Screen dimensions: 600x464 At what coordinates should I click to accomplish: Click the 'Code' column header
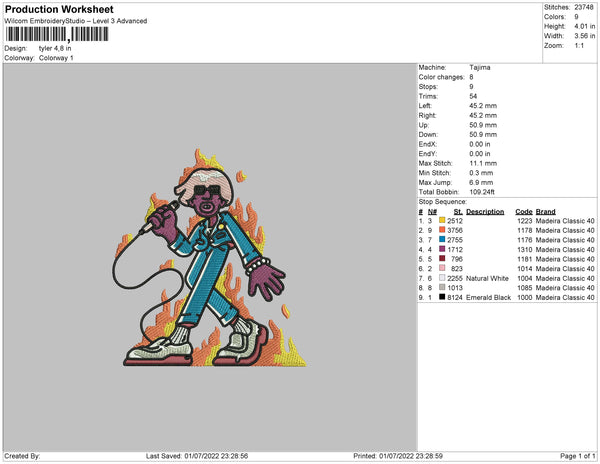(523, 212)
